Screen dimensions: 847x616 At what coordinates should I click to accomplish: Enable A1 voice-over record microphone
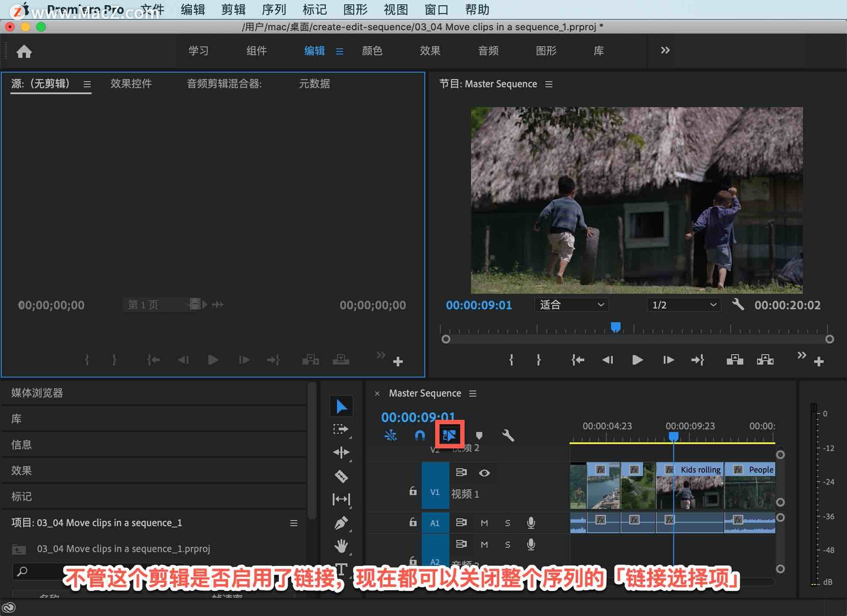(531, 523)
